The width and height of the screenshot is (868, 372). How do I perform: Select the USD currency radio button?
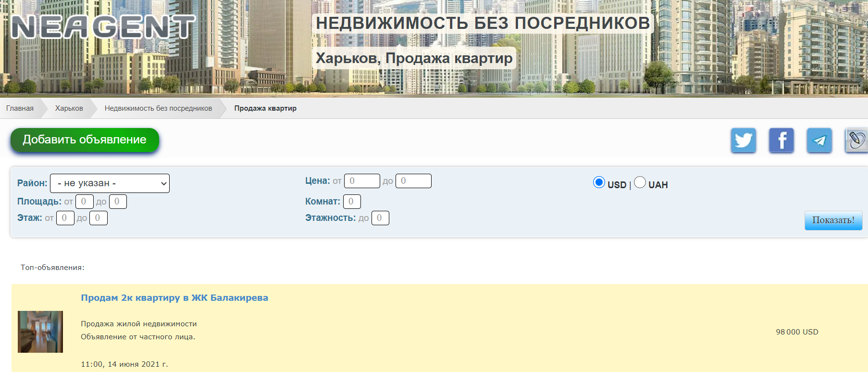coord(599,182)
